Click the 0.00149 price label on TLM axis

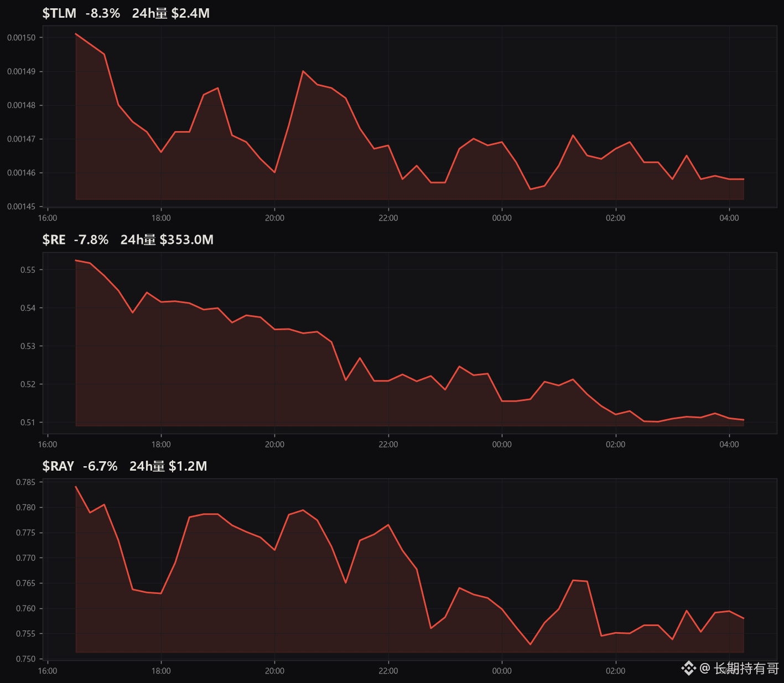[x=21, y=71]
